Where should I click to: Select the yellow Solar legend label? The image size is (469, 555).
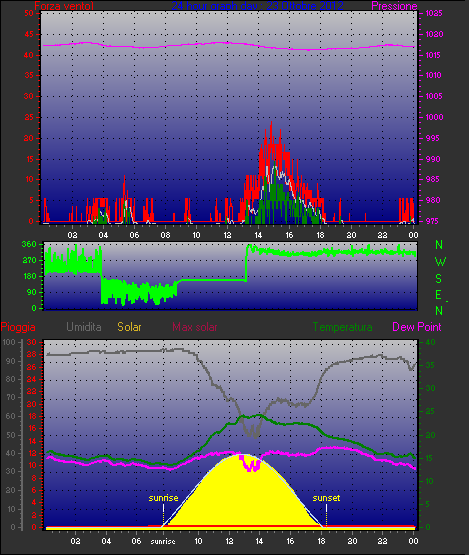[129, 327]
